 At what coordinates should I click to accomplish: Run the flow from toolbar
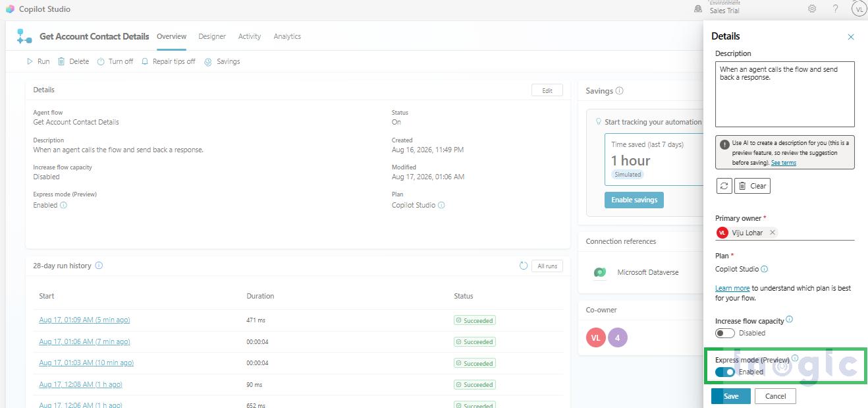pyautogui.click(x=38, y=61)
